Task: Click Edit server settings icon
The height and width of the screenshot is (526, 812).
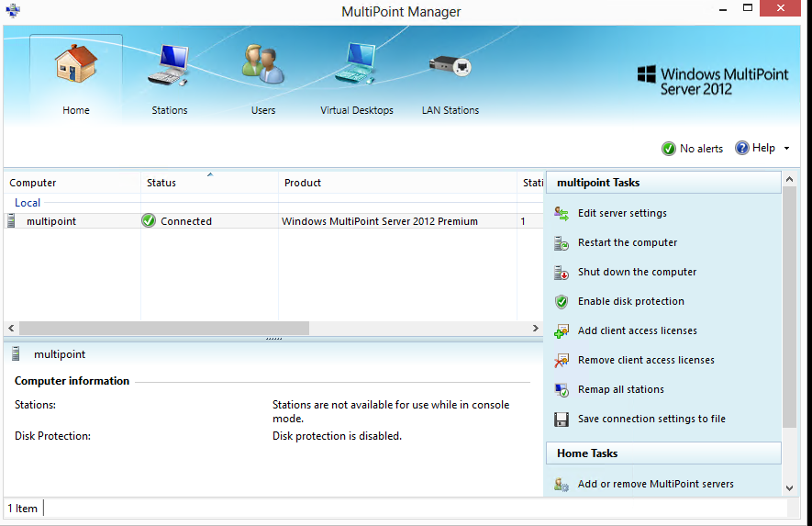Action: pos(562,214)
